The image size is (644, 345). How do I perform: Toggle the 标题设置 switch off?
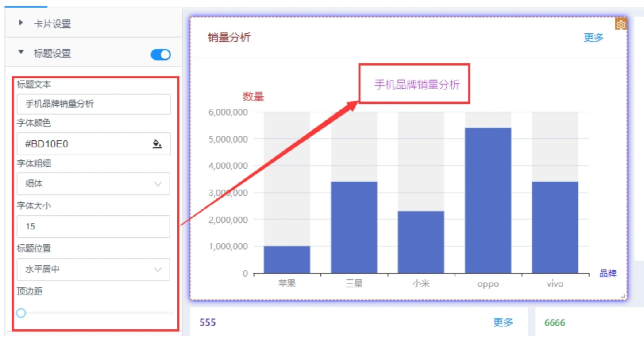[161, 54]
